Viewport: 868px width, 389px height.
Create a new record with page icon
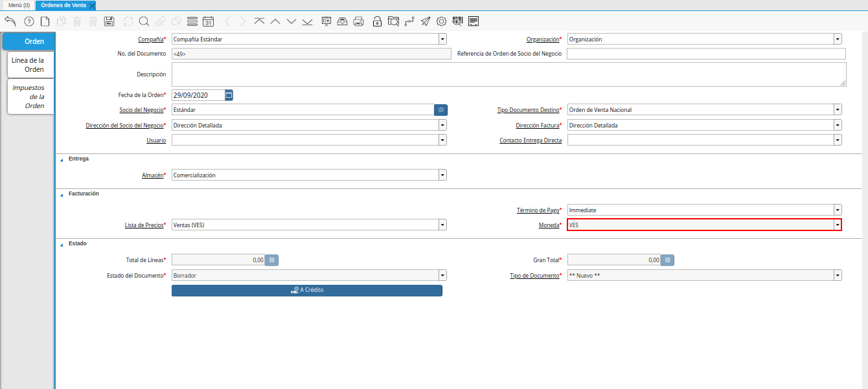click(x=45, y=21)
